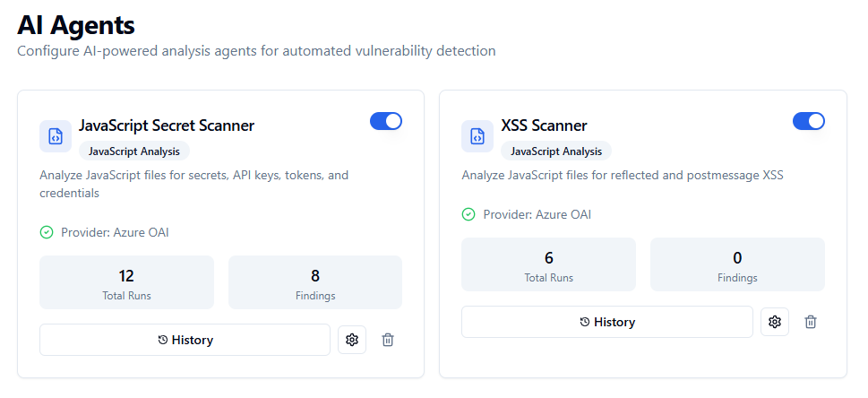Open settings gear for JavaScript Secret Scanner
The width and height of the screenshot is (868, 398).
tap(352, 340)
